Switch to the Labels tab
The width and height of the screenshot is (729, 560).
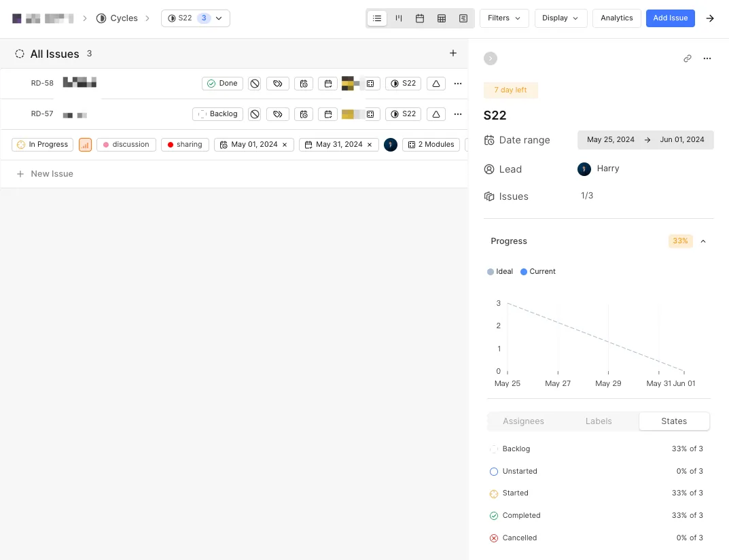coord(599,421)
